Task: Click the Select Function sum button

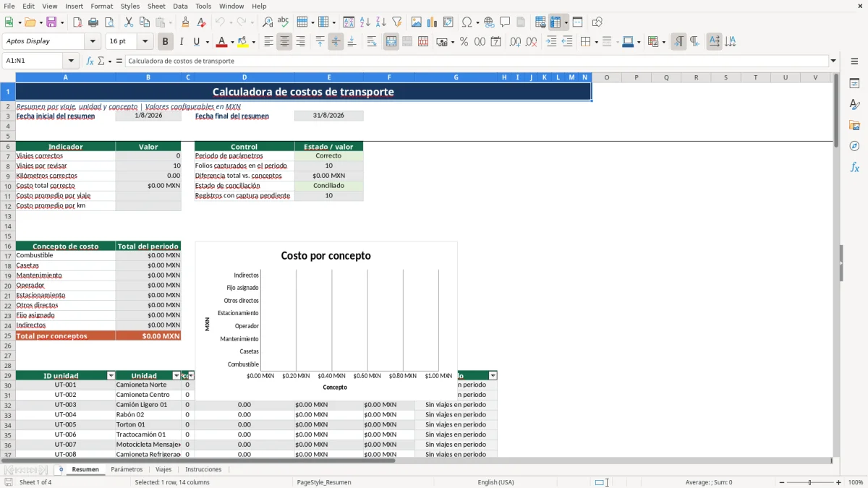Action: (x=101, y=61)
